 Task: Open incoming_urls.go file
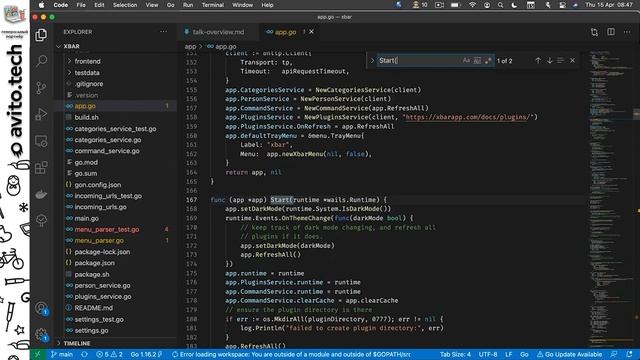click(100, 207)
